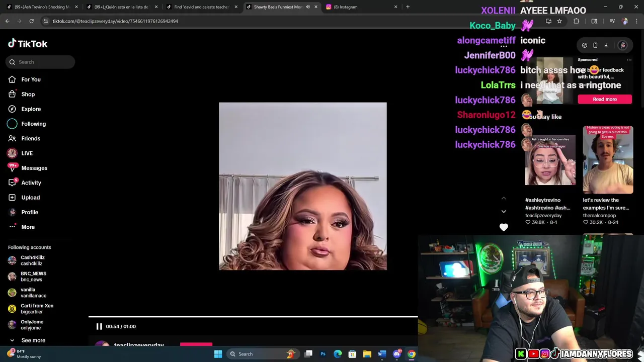Open Discord from taskbar

pyautogui.click(x=397, y=354)
